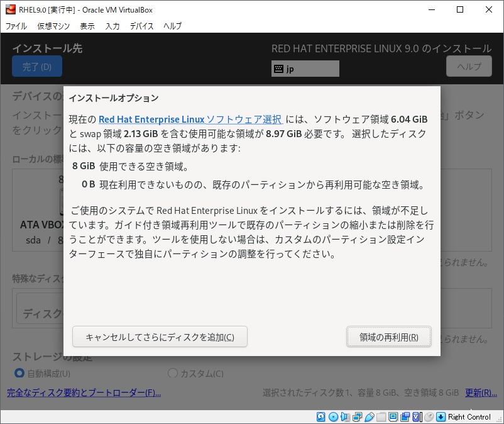504x424 pixels.
Task: Click the '8 GiB 使用できる空き領域' line
Action: tap(130, 166)
